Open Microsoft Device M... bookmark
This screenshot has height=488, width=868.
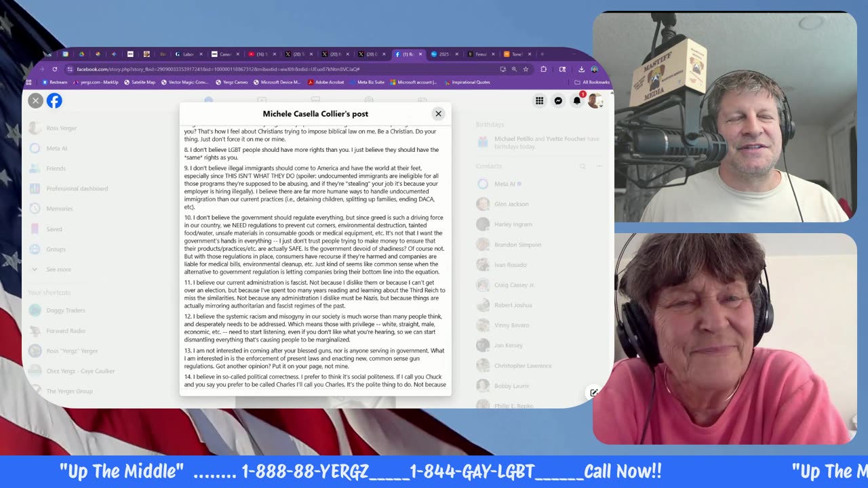point(277,82)
